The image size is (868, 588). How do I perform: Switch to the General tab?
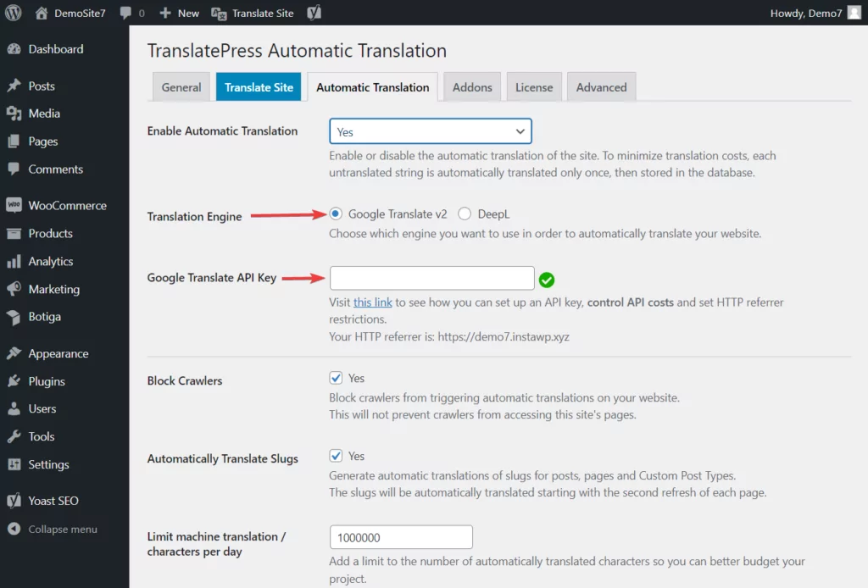point(181,87)
